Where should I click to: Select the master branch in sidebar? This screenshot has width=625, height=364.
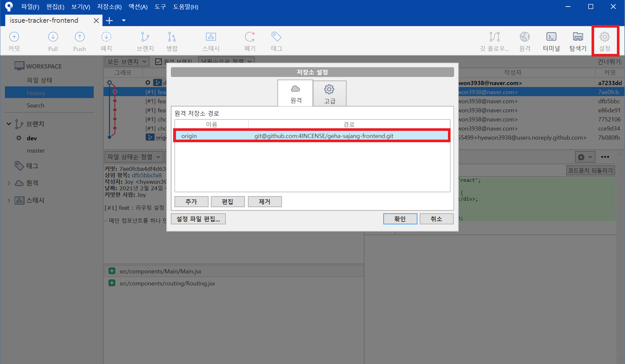pos(36,151)
